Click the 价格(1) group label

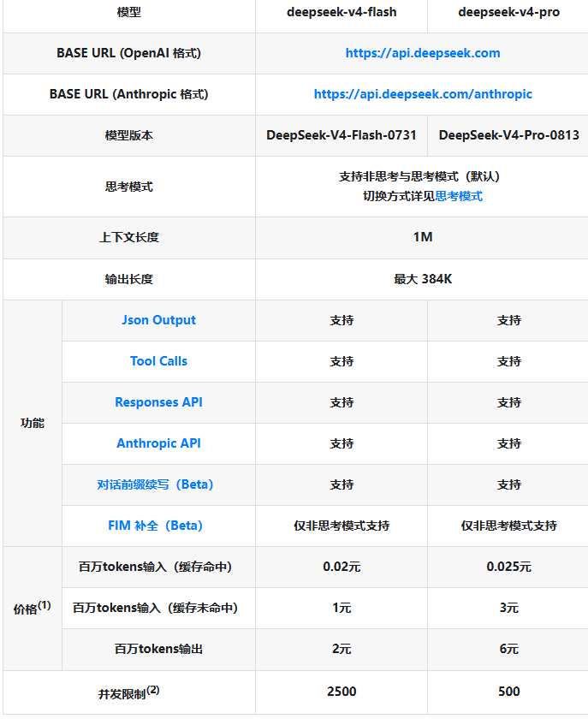coord(33,608)
